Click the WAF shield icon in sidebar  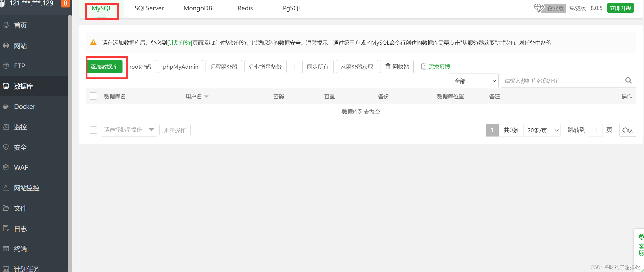pyautogui.click(x=6, y=167)
